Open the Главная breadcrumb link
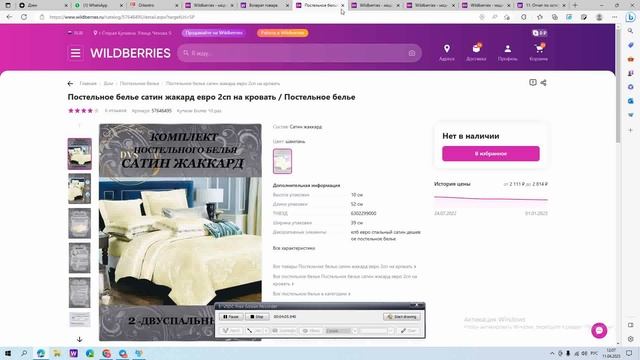The width and height of the screenshot is (640, 360). click(x=88, y=83)
